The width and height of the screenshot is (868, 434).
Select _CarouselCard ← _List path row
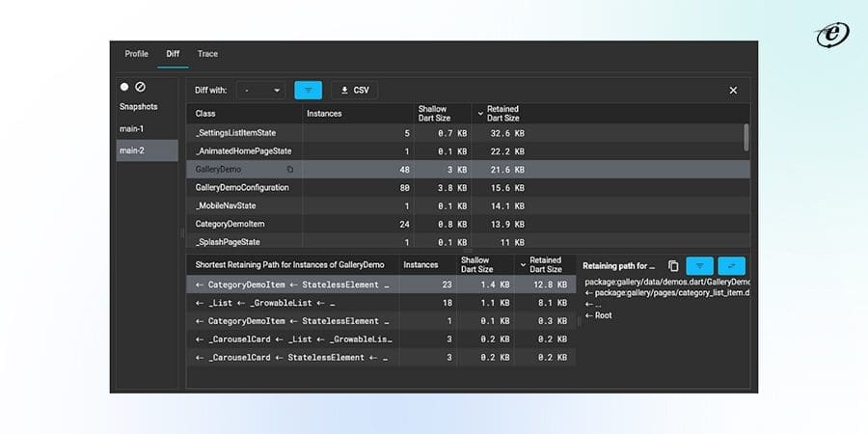click(x=381, y=339)
